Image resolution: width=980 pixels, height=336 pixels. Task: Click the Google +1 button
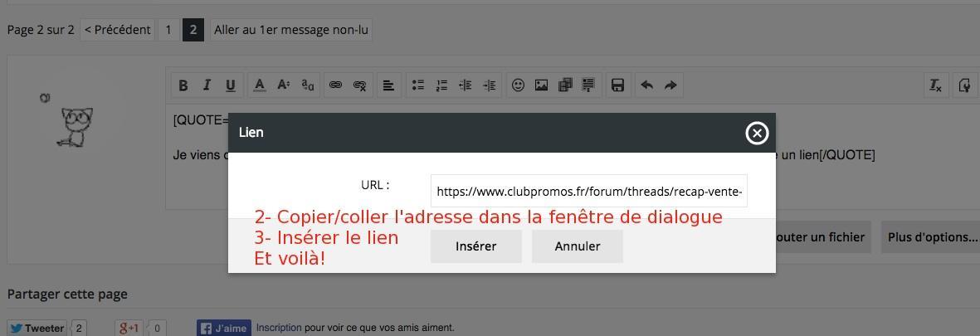click(129, 328)
